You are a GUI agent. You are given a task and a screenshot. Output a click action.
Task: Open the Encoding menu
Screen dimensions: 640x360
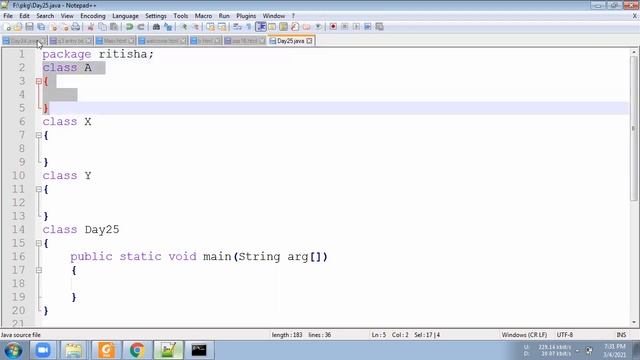click(x=93, y=16)
